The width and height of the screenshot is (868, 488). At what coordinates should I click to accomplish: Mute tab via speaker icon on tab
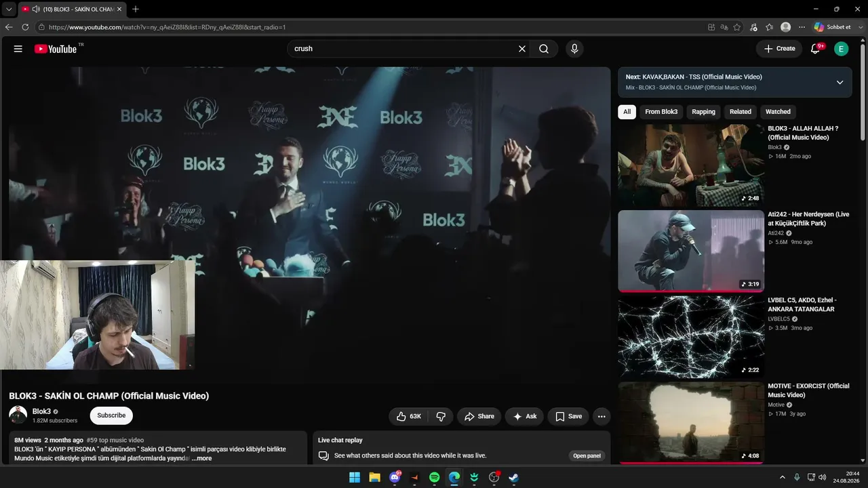[35, 9]
